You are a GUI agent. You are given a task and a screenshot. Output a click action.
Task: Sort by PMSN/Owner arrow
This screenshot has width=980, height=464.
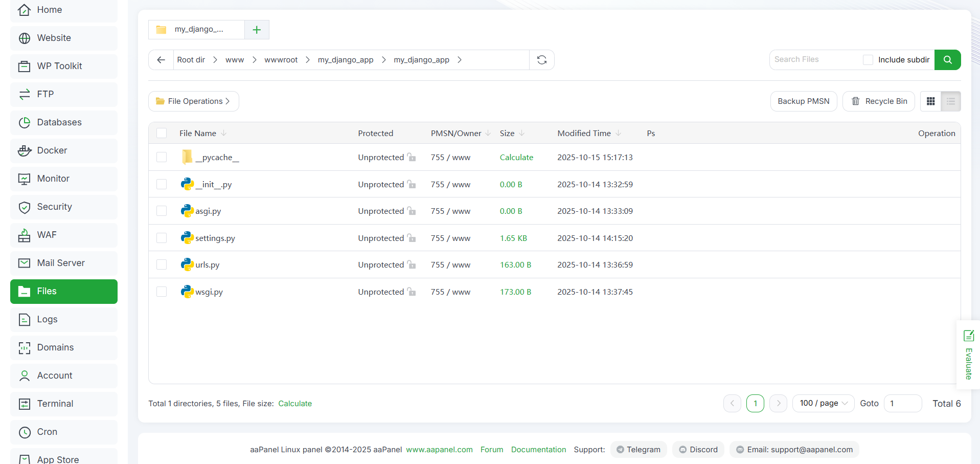coord(488,133)
